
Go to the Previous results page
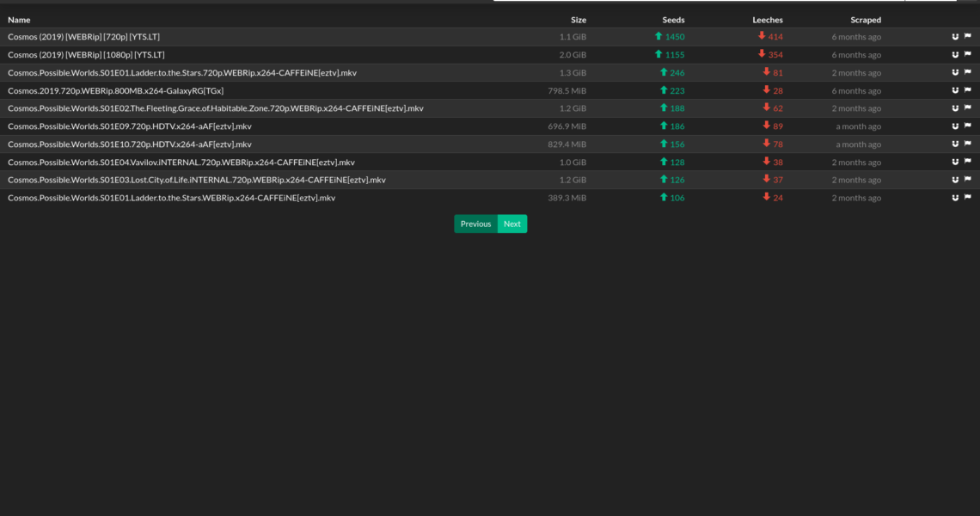click(475, 224)
